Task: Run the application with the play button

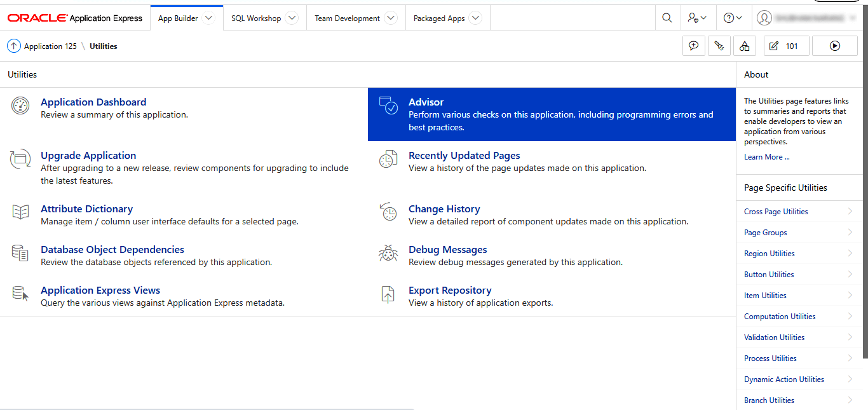Action: coord(835,46)
